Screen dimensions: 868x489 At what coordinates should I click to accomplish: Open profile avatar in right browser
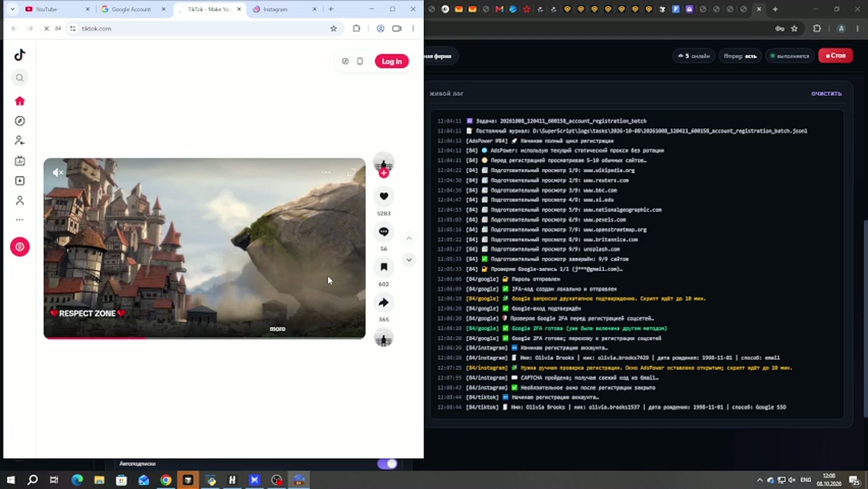(x=842, y=29)
